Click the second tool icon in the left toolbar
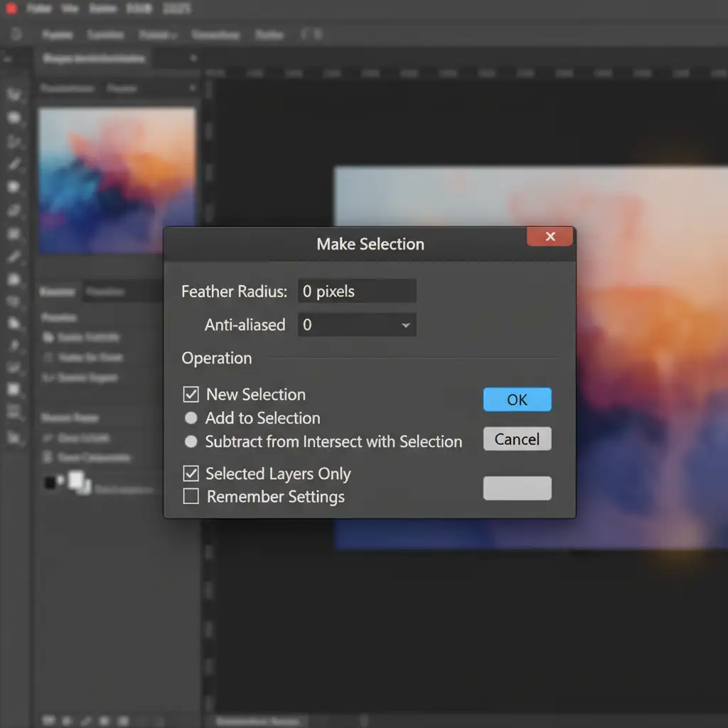This screenshot has width=728, height=728. pyautogui.click(x=14, y=118)
